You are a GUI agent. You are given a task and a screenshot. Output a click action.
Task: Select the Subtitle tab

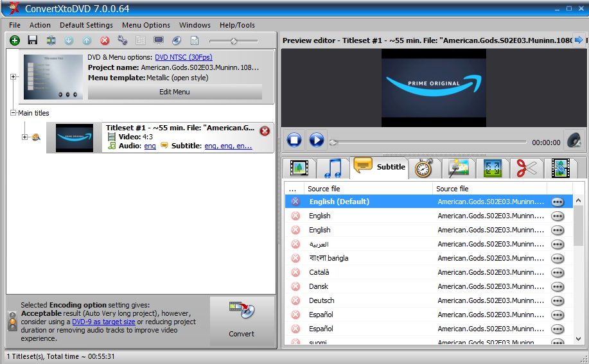pyautogui.click(x=380, y=167)
